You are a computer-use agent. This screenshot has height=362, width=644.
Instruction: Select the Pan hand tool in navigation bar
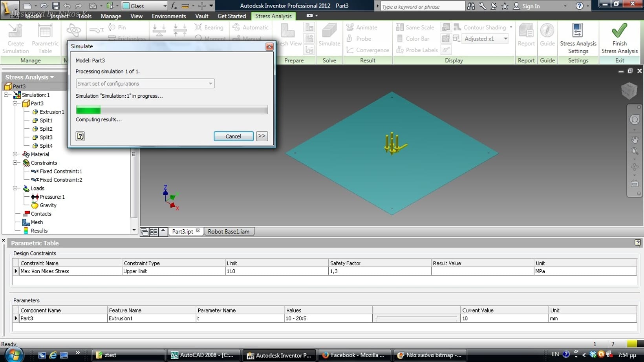pos(634,140)
